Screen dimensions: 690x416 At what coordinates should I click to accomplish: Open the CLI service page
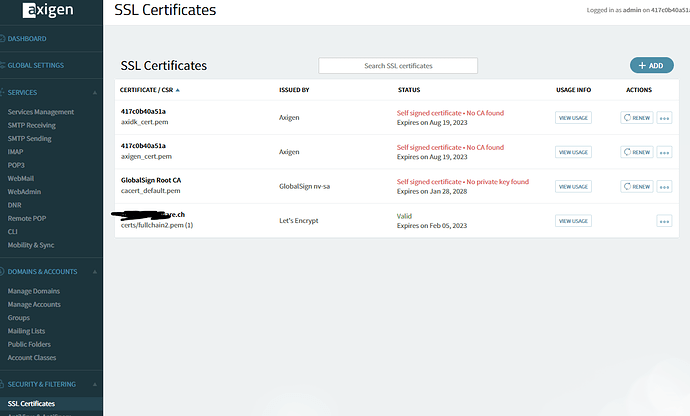pos(12,232)
